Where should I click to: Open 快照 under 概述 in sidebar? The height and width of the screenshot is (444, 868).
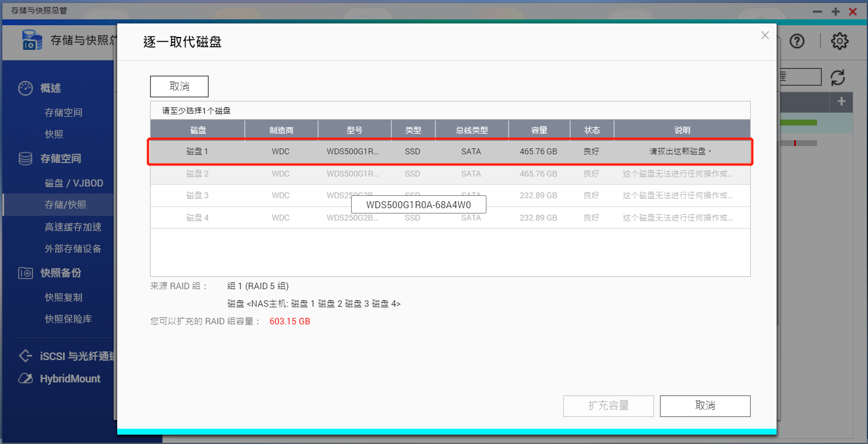click(54, 134)
